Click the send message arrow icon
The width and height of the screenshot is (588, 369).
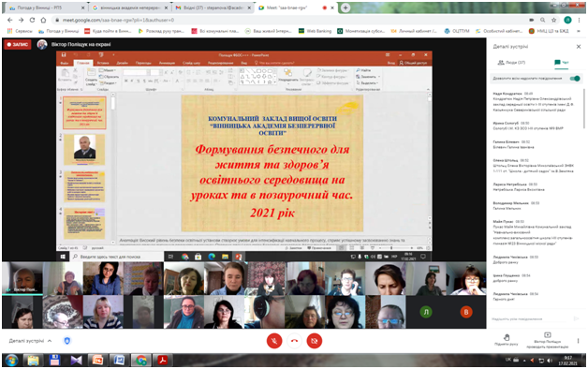click(577, 318)
